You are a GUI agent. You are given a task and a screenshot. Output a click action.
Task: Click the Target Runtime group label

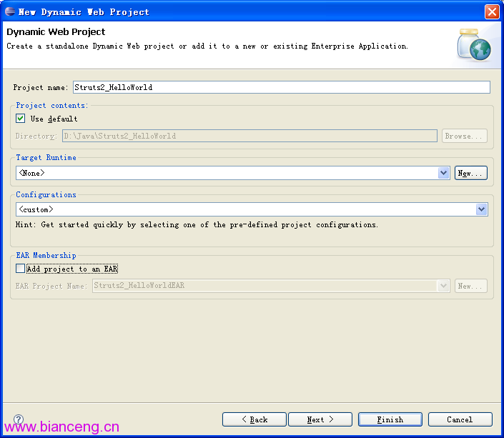click(x=46, y=157)
